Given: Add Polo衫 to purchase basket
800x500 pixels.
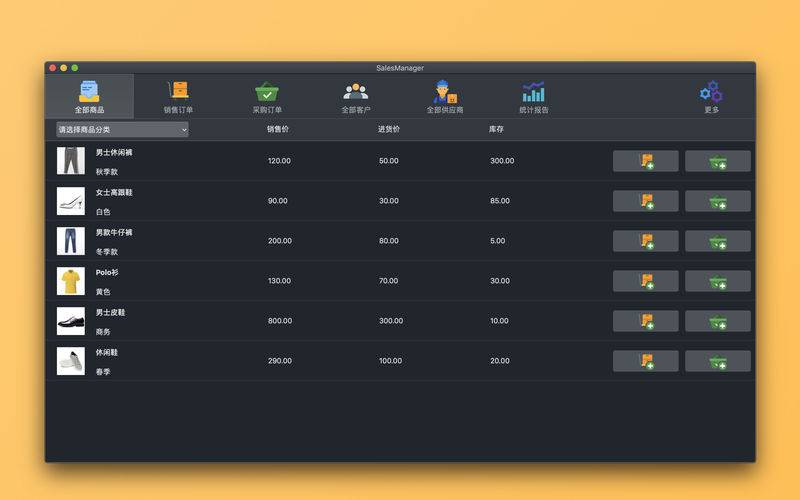Looking at the screenshot, I should pyautogui.click(x=718, y=281).
